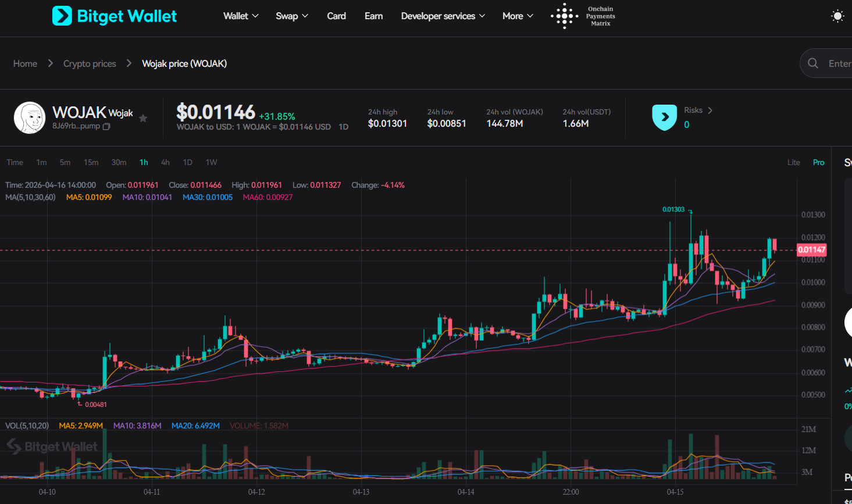Screen dimensions: 852x504
Task: Select the 1m chart interval
Action: coord(41,162)
